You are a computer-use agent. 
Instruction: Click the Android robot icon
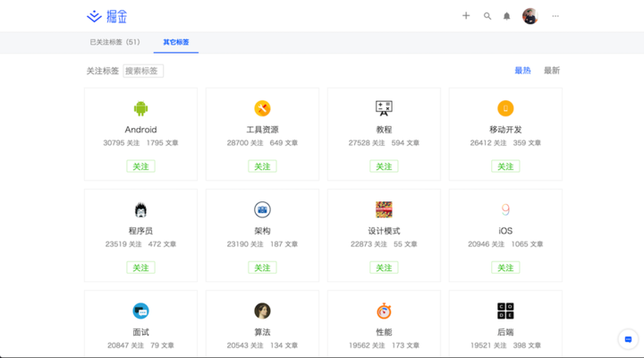140,108
